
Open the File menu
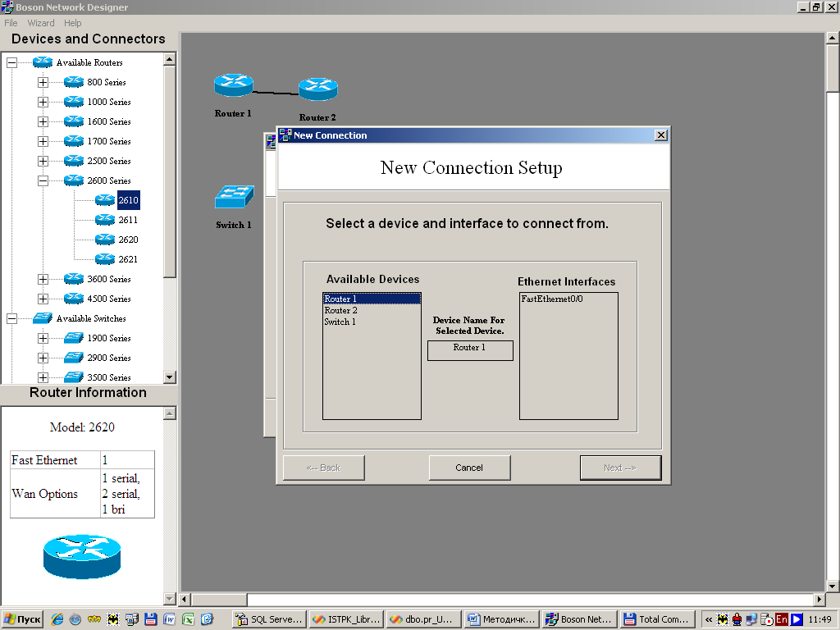(11, 23)
